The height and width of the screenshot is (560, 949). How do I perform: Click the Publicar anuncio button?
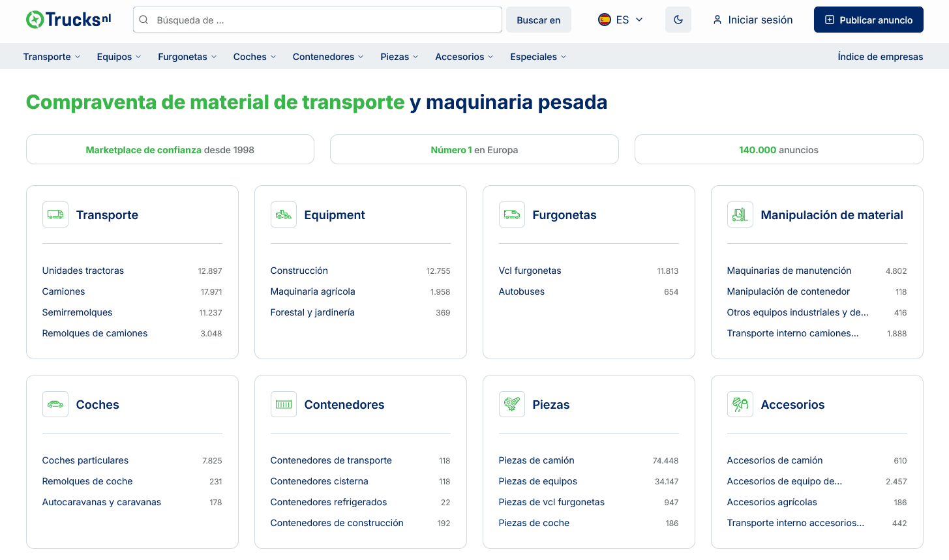click(868, 20)
